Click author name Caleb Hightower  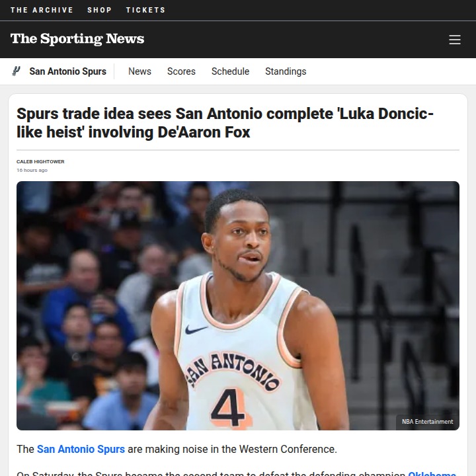pos(40,161)
